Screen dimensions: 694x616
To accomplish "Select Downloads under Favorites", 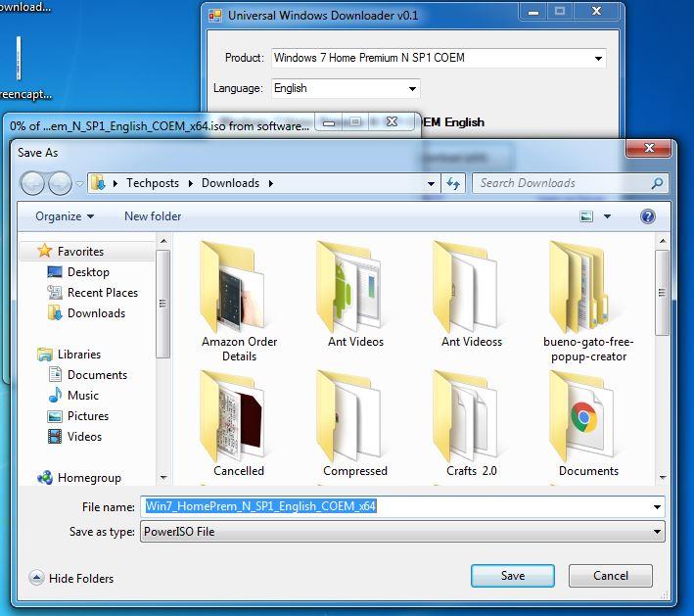I will click(x=86, y=312).
